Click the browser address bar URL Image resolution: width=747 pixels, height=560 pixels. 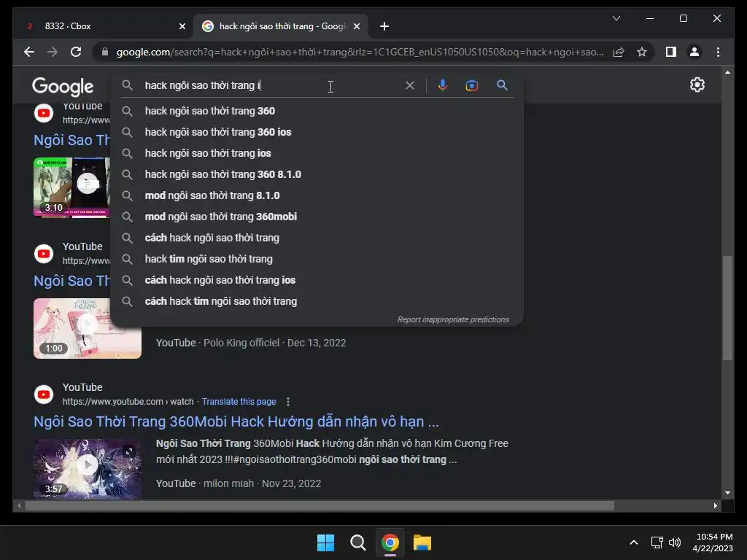point(360,52)
